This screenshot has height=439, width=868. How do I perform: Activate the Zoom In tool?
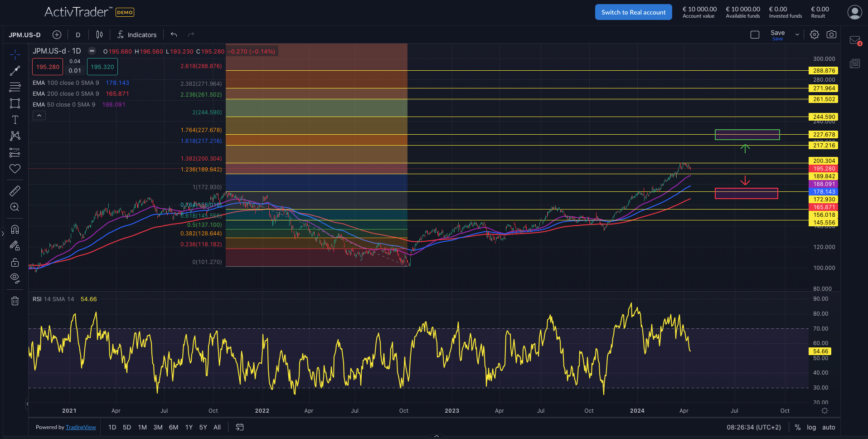click(x=15, y=207)
